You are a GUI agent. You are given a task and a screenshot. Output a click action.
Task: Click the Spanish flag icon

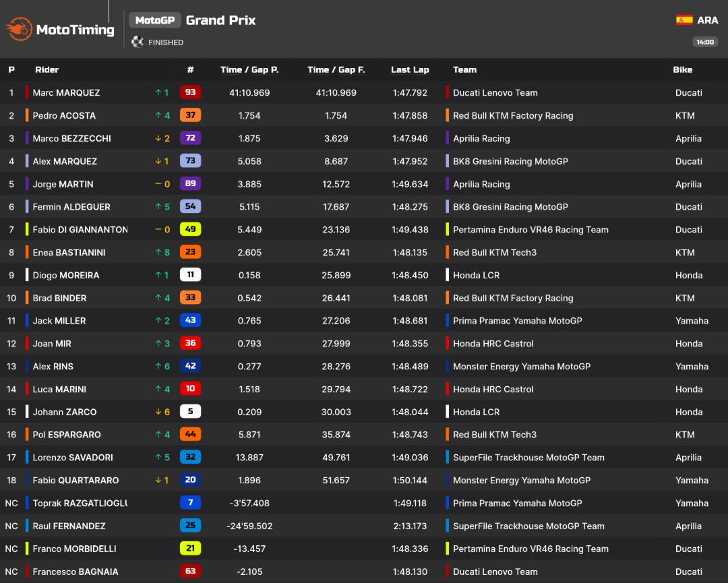click(x=684, y=20)
